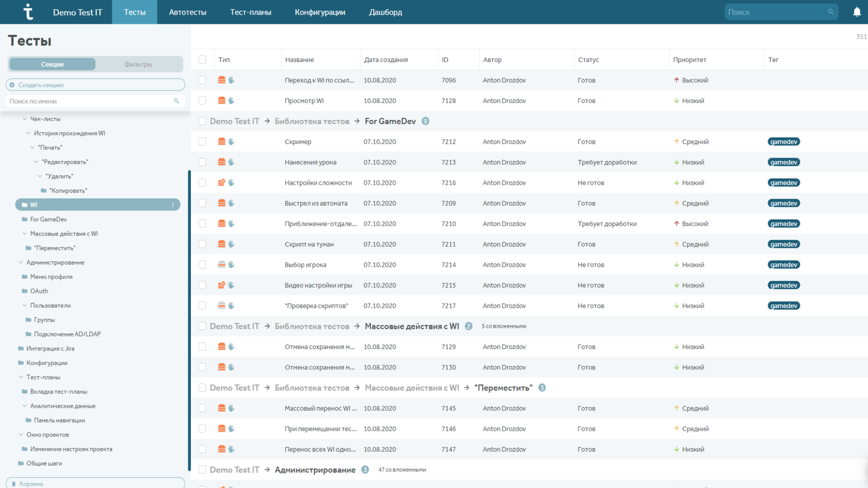Click the Test IT logo icon

click(x=28, y=12)
